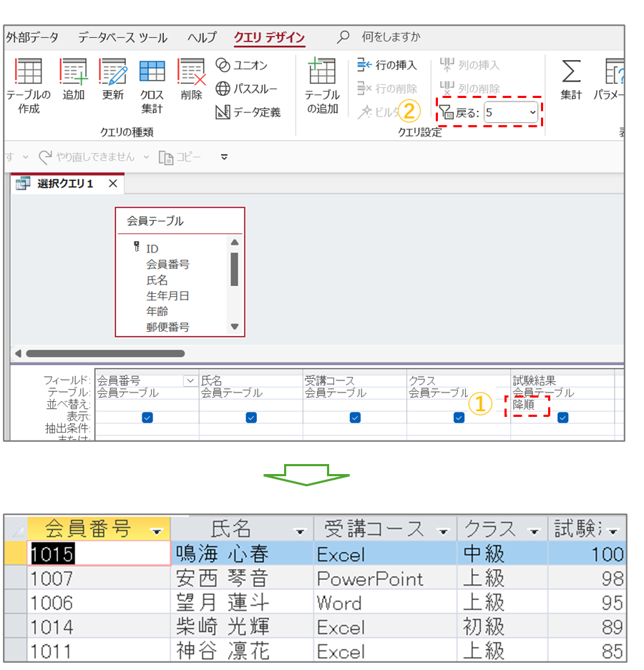Open the 氏名 column header filter arrow
Viewport: 644px width, 670px height.
pos(301,531)
